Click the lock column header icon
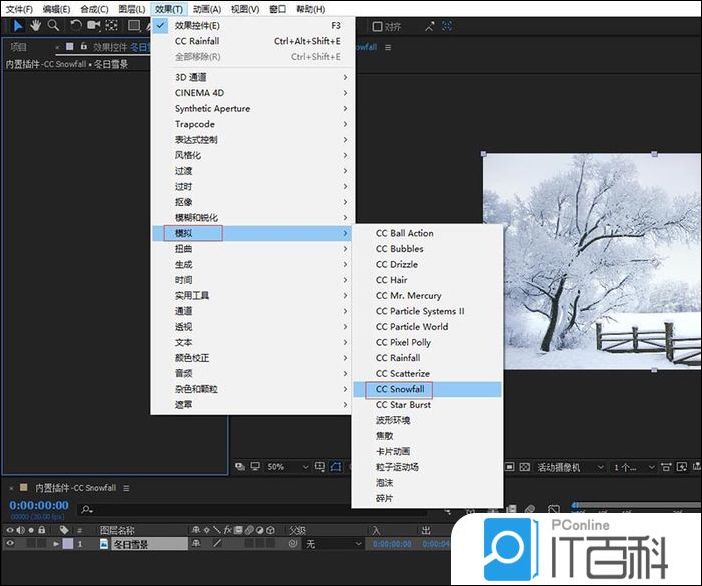702x586 pixels. coord(42,530)
